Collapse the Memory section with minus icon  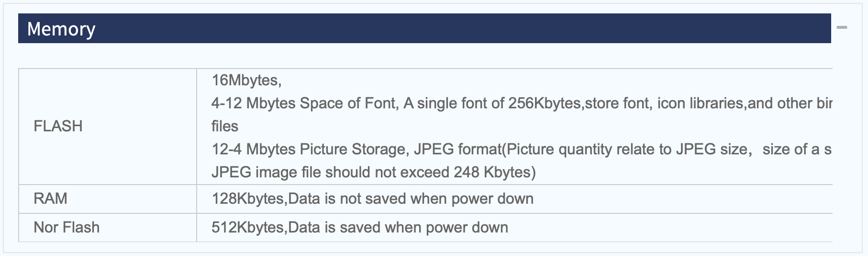tap(842, 27)
